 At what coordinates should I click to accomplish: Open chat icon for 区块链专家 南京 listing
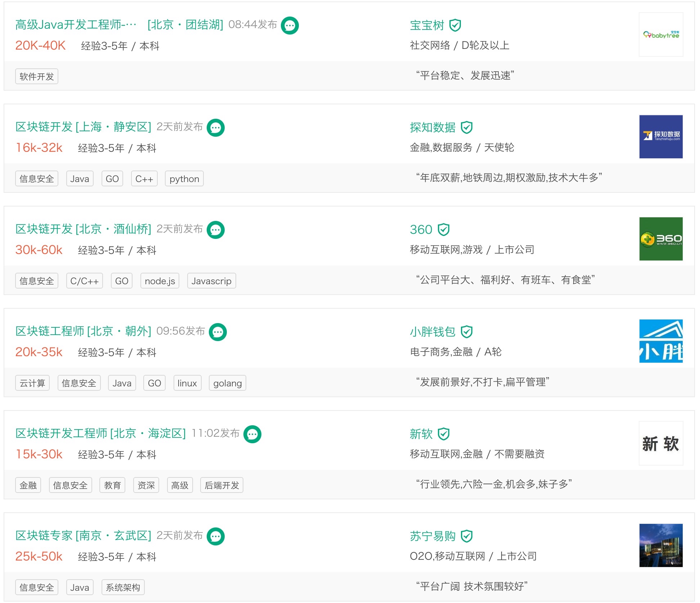click(215, 536)
